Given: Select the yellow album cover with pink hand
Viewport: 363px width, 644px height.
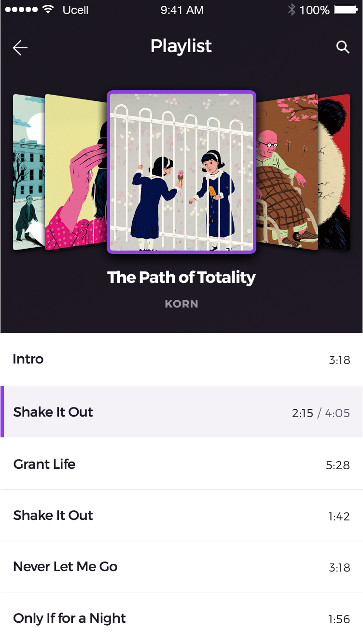Looking at the screenshot, I should (x=75, y=174).
